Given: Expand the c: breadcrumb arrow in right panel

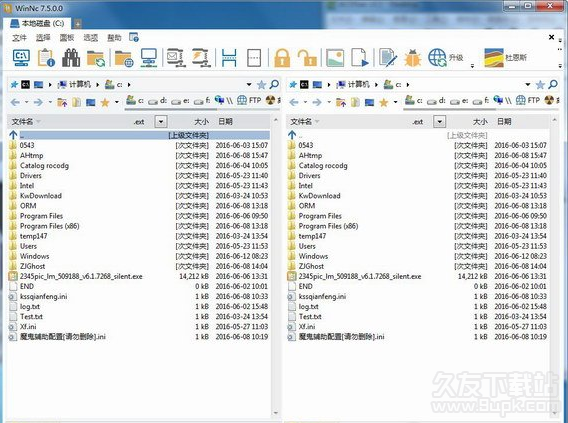Looking at the screenshot, I should [408, 85].
